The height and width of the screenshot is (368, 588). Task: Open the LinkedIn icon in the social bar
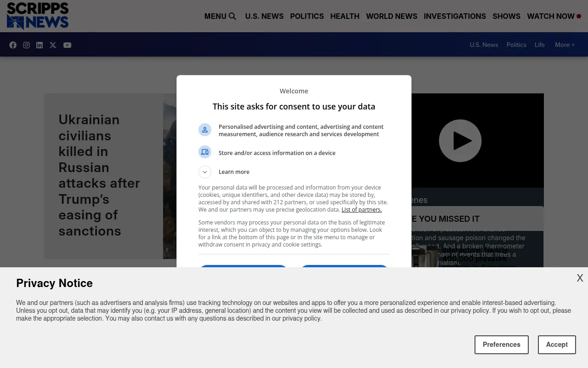(x=40, y=45)
